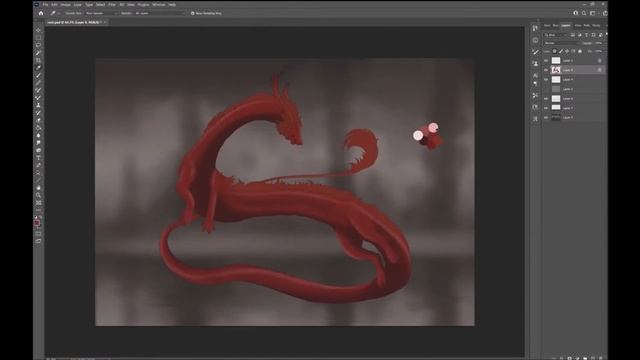Select the Hand tool

coord(39,188)
